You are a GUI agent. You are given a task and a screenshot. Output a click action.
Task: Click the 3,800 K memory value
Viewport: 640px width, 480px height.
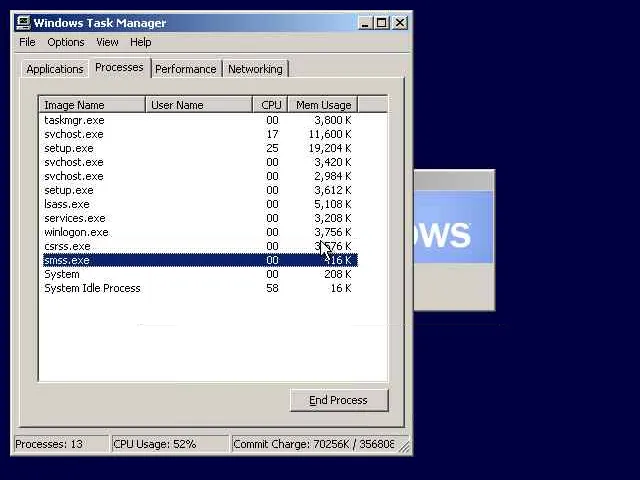pos(332,120)
